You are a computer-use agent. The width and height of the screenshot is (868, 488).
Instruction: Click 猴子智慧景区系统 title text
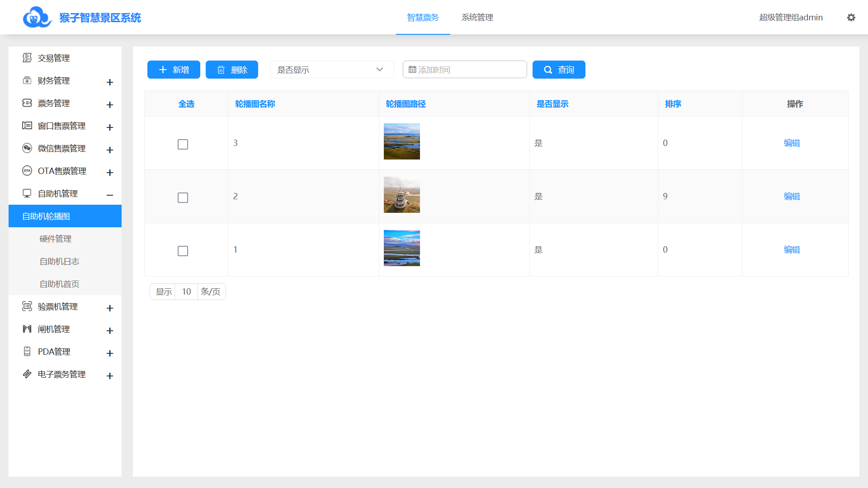point(100,18)
